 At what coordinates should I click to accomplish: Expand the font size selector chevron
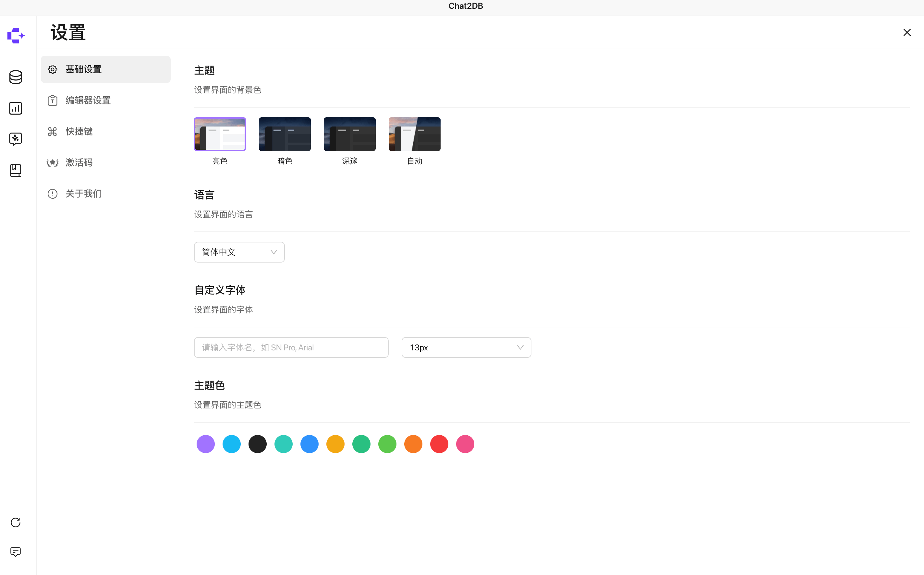coord(520,347)
